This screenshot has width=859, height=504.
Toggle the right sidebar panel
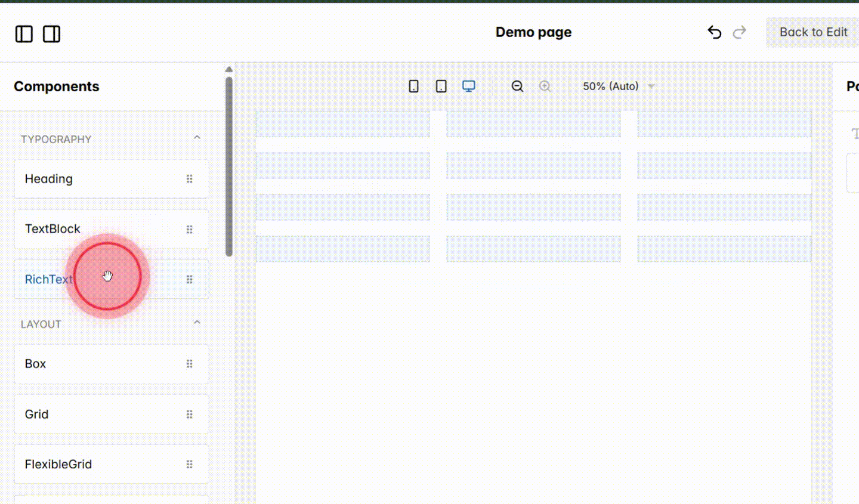(x=51, y=34)
